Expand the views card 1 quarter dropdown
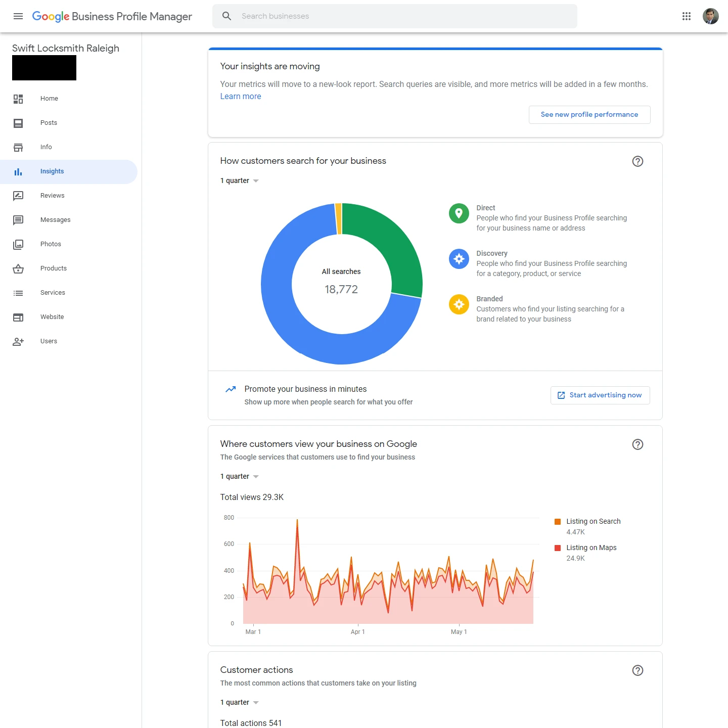 [240, 477]
